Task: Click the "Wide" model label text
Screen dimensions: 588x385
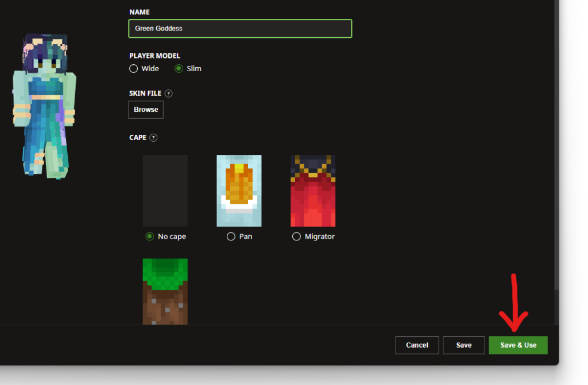Action: pyautogui.click(x=150, y=69)
